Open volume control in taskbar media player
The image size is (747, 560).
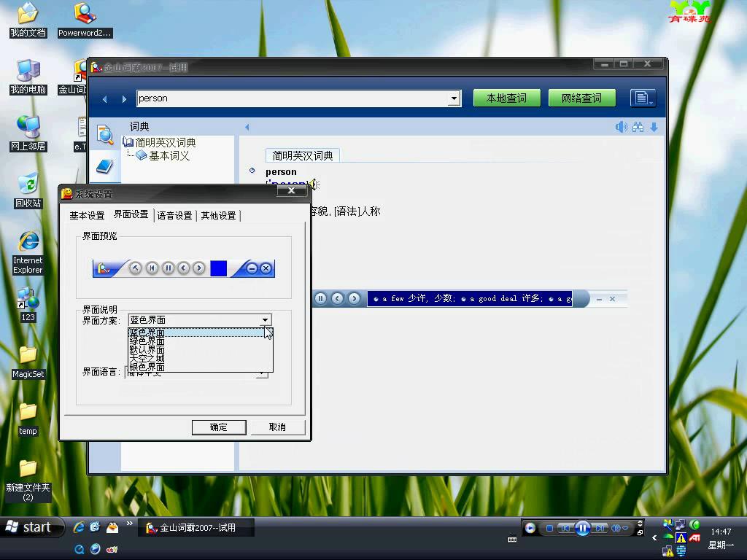pyautogui.click(x=616, y=528)
